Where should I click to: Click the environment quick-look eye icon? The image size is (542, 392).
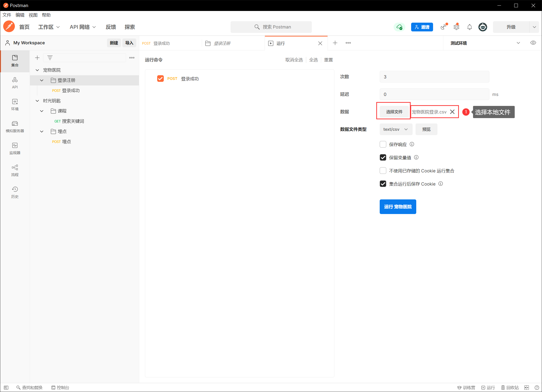point(533,43)
